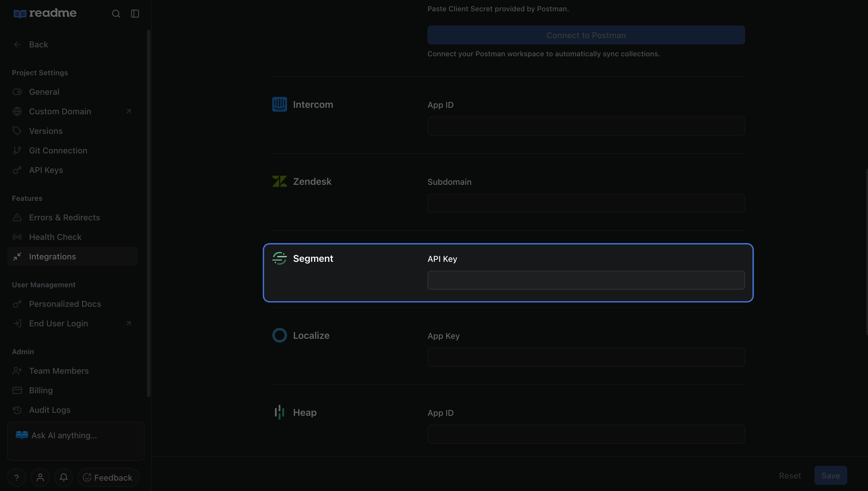This screenshot has height=491, width=868.
Task: Click the Heap logo icon
Action: click(280, 412)
